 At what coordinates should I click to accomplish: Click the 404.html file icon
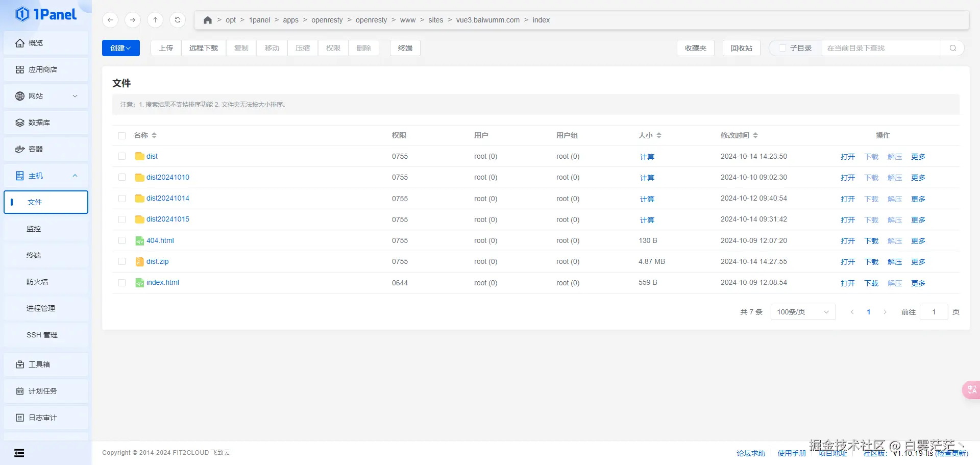pyautogui.click(x=139, y=240)
